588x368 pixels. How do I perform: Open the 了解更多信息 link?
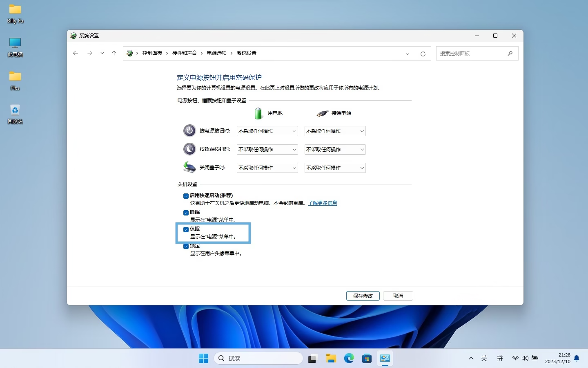tap(322, 203)
